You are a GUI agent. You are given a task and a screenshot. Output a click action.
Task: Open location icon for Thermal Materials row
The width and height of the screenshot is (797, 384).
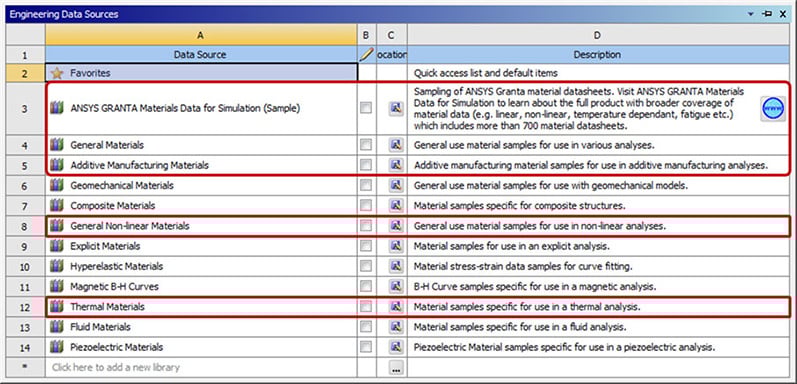pyautogui.click(x=396, y=307)
